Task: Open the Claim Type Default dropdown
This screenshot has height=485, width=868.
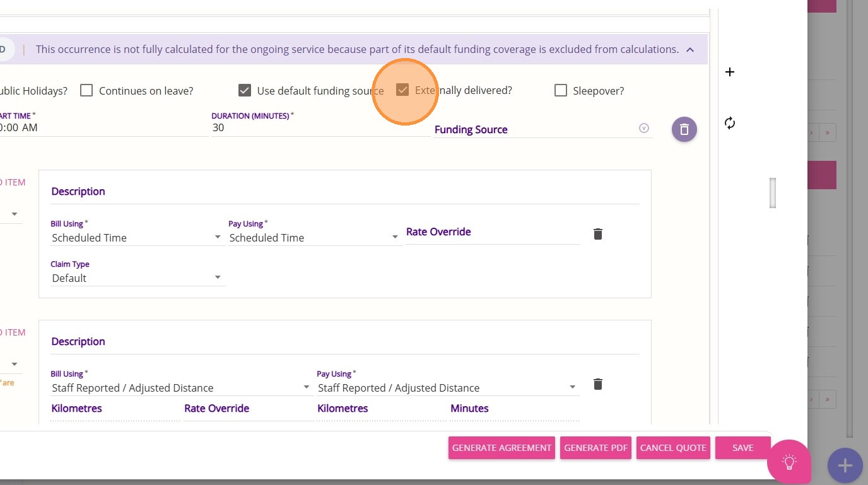Action: tap(138, 278)
